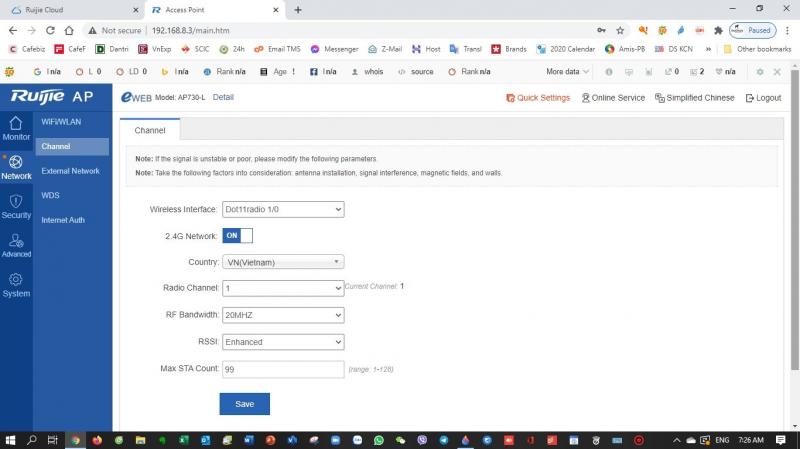The width and height of the screenshot is (800, 449).
Task: Open Windows Start menu
Action: tap(10, 440)
